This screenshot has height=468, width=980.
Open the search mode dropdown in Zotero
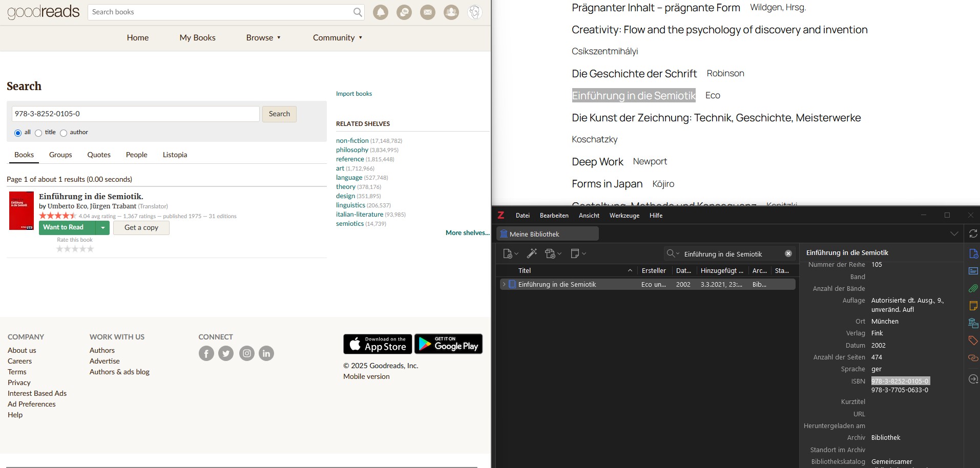pyautogui.click(x=673, y=253)
